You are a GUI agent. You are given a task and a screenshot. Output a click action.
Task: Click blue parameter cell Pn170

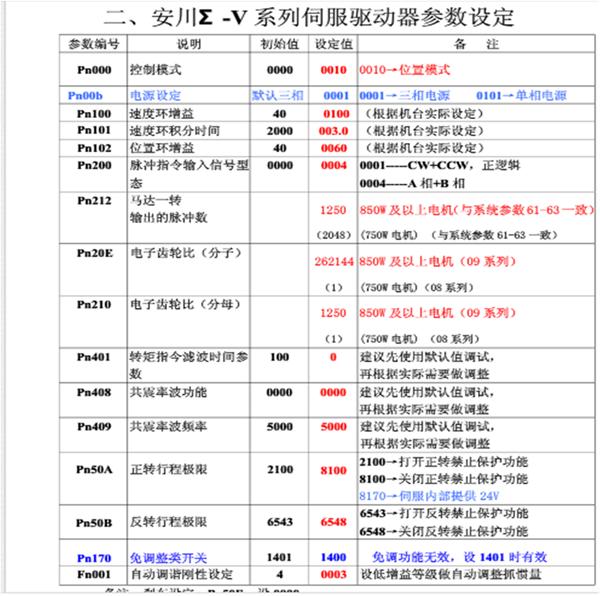[x=94, y=558]
